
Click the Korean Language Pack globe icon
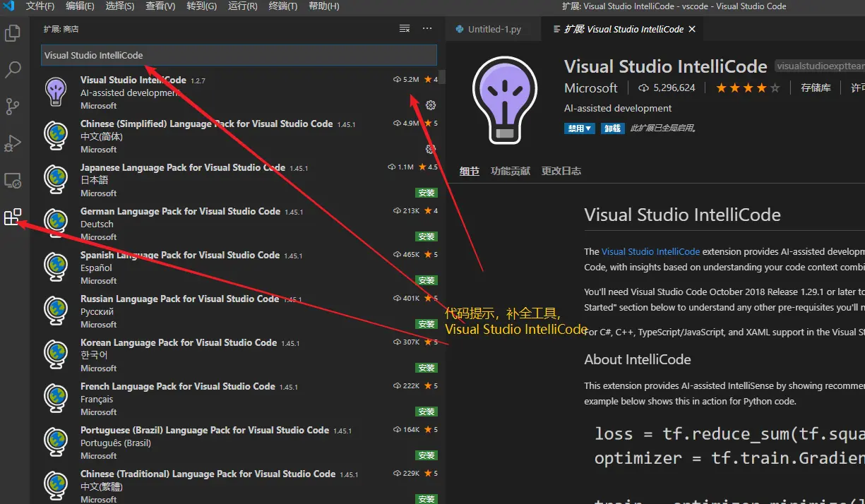(56, 354)
